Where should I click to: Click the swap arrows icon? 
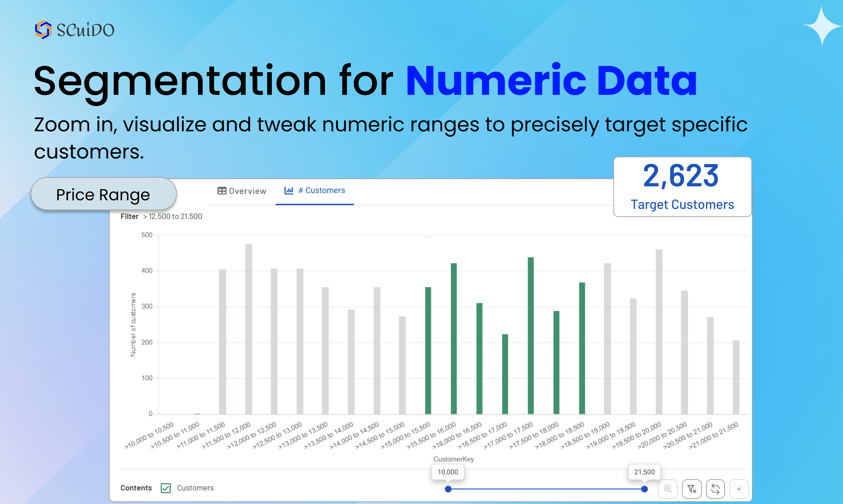[x=716, y=489]
